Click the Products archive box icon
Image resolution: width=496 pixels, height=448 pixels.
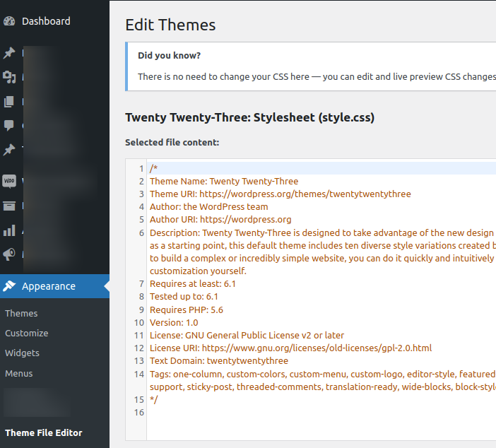9,206
